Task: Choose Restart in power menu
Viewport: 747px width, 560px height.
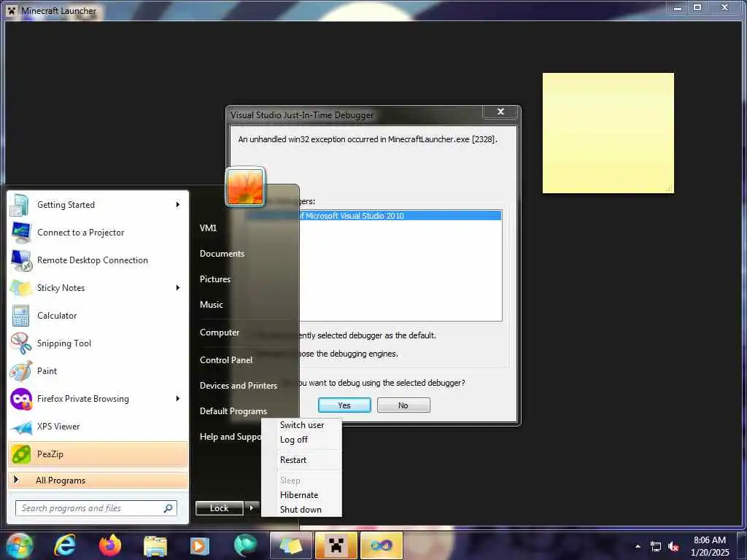Action: tap(301, 460)
